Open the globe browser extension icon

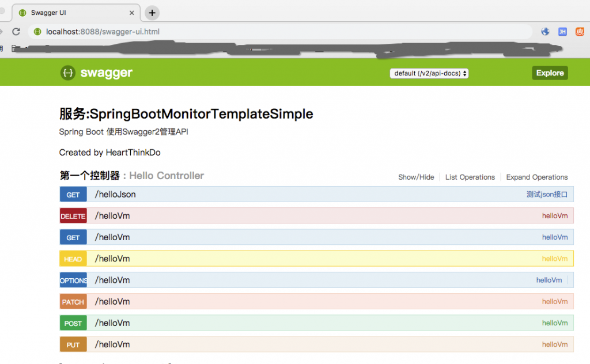pyautogui.click(x=545, y=32)
